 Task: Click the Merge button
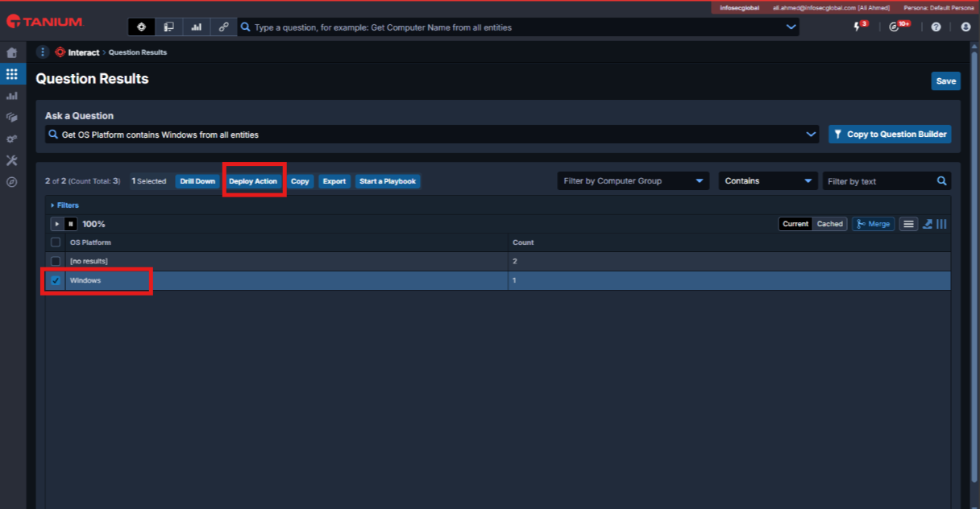tap(874, 224)
